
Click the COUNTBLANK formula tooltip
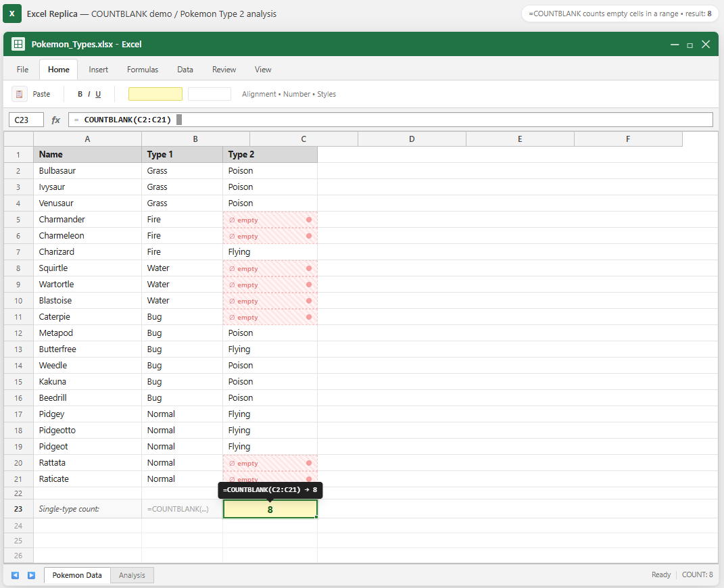pyautogui.click(x=270, y=490)
